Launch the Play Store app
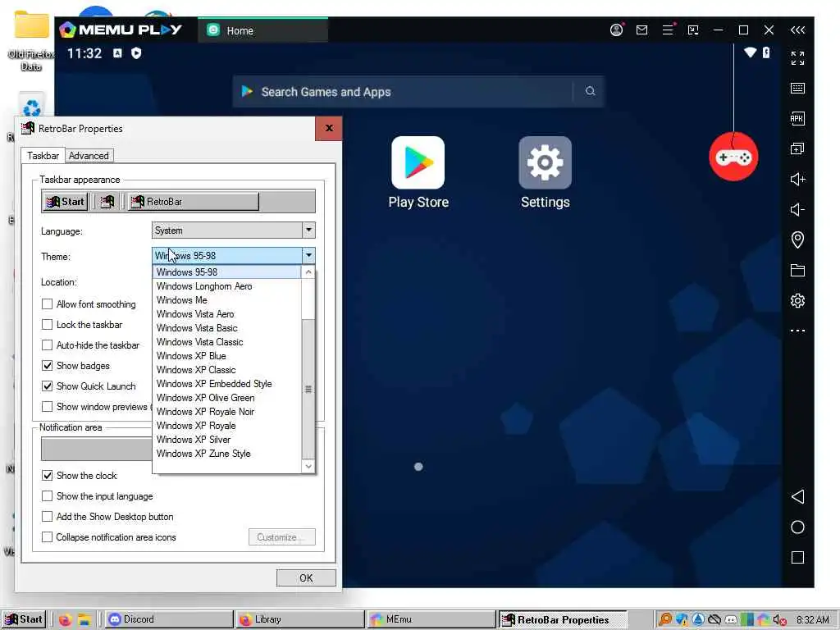Screen dimensions: 840x630 tap(418, 172)
